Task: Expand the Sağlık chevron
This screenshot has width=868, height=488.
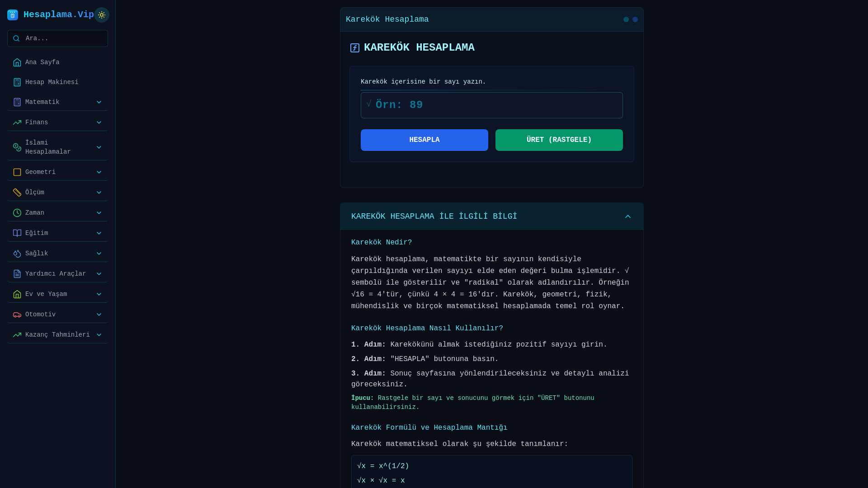Action: click(99, 253)
